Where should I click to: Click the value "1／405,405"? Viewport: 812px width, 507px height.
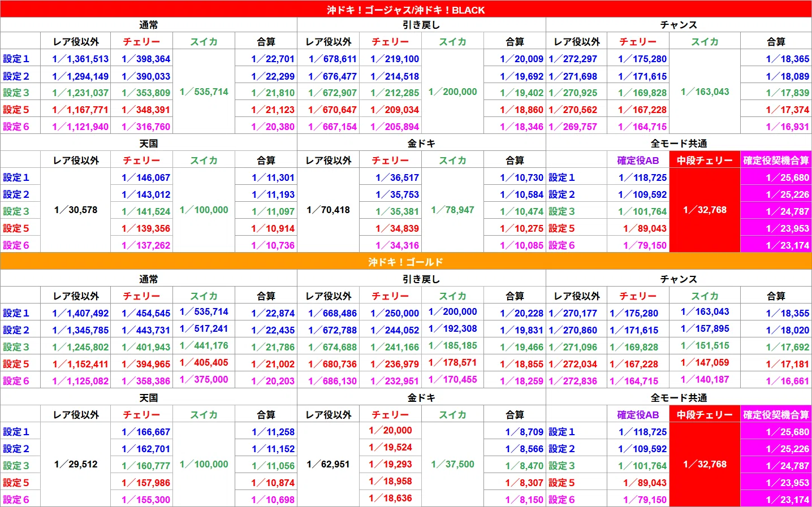coord(204,362)
